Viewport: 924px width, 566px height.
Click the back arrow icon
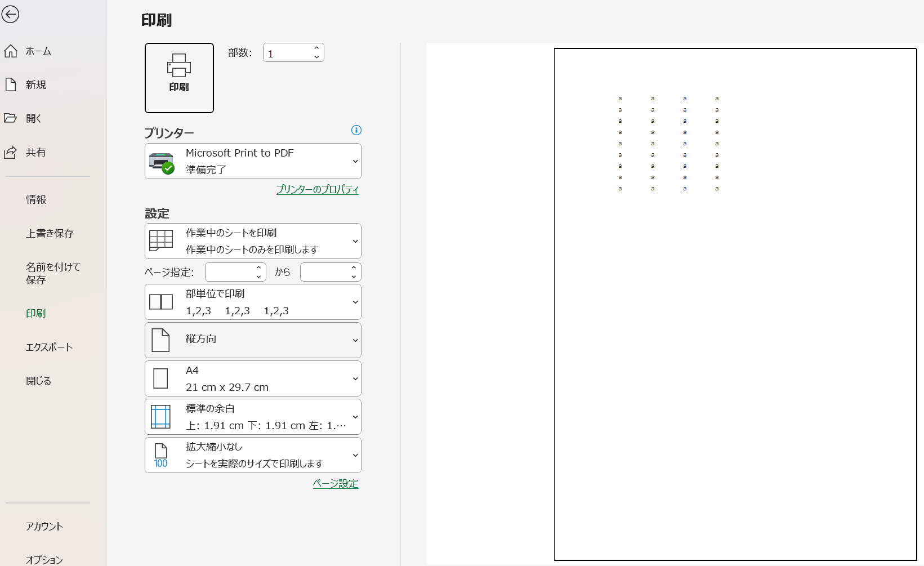click(x=10, y=14)
